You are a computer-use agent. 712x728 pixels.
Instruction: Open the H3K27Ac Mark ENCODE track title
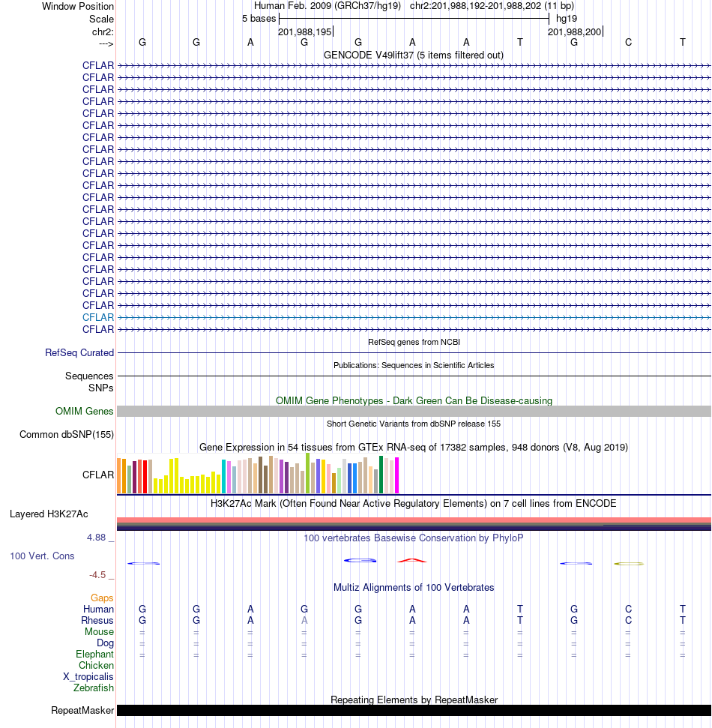point(413,503)
